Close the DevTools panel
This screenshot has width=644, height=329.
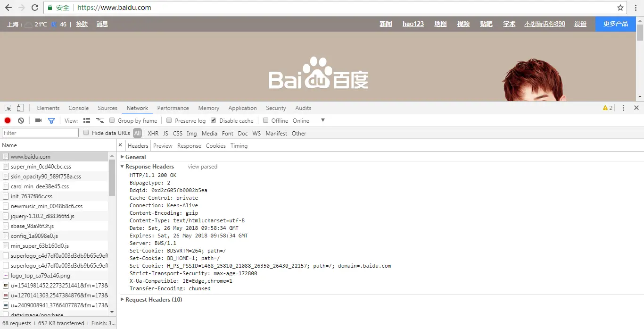(x=636, y=108)
